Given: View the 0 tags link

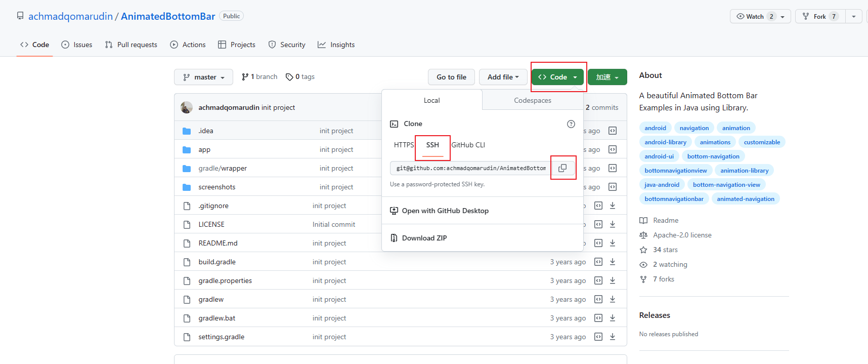Looking at the screenshot, I should tap(300, 76).
